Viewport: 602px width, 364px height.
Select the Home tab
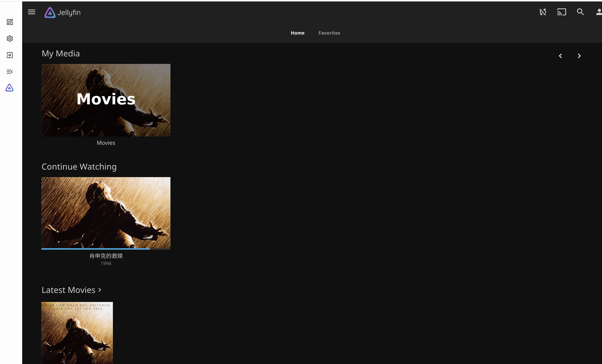[x=297, y=33]
